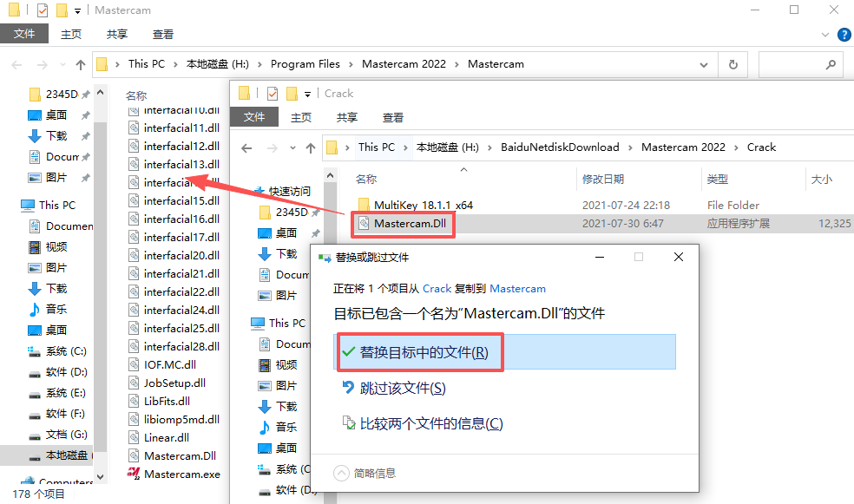Click the 音乐 music icon in left sidebar

coord(35,309)
